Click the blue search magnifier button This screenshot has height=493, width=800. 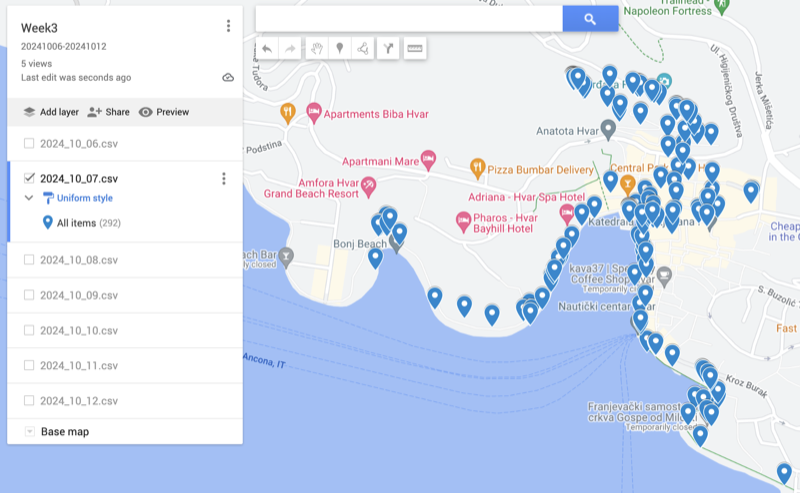click(x=590, y=19)
